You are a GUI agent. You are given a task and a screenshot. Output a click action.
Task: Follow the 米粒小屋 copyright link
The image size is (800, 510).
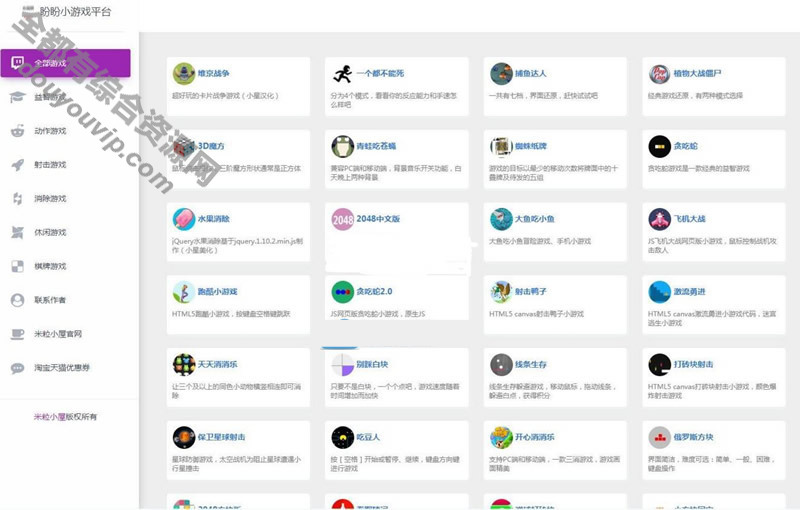coord(49,417)
